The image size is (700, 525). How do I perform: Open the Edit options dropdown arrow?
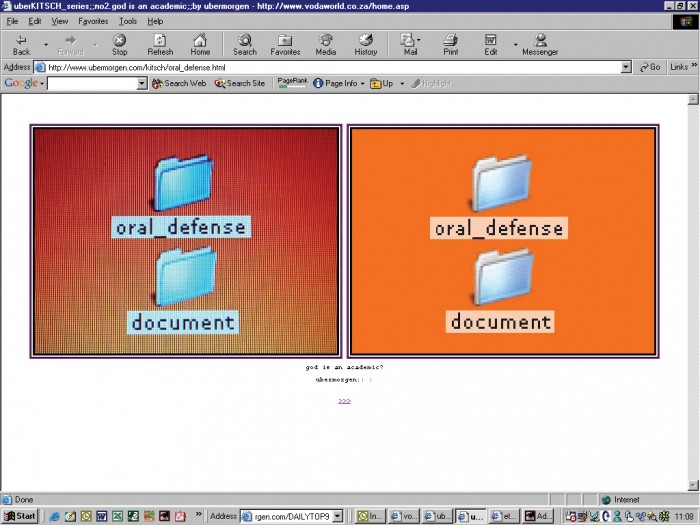(x=515, y=45)
